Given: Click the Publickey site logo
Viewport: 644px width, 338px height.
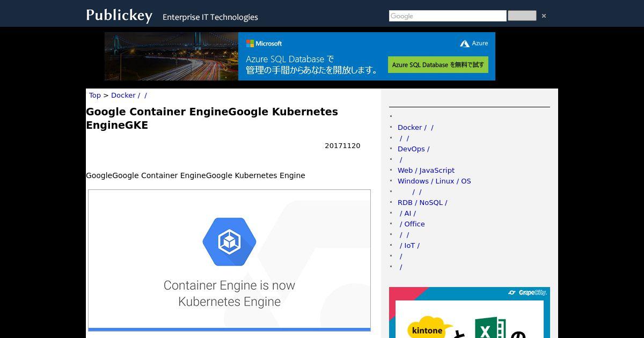Looking at the screenshot, I should (119, 15).
